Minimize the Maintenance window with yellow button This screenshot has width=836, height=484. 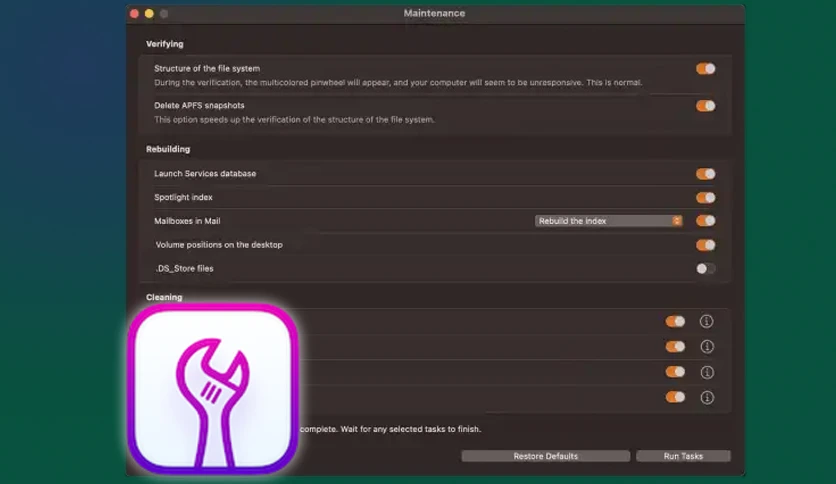point(149,14)
